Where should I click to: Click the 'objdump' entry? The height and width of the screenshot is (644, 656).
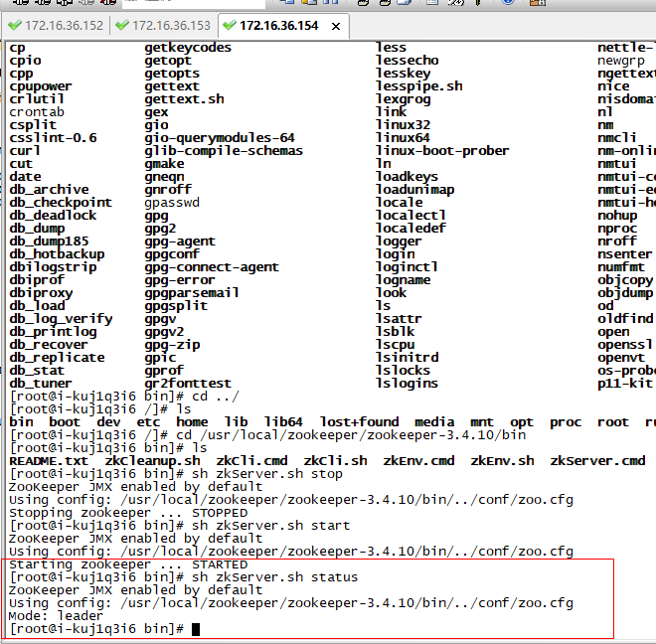pyautogui.click(x=625, y=293)
